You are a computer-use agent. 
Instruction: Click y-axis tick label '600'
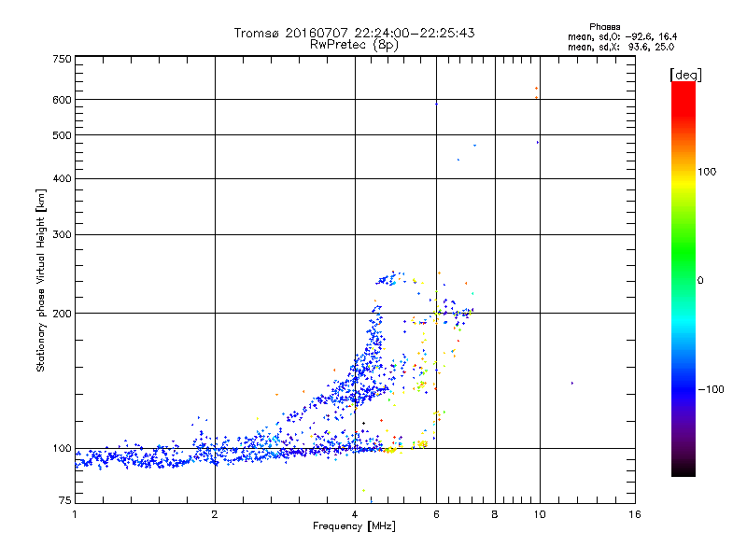tap(62, 100)
